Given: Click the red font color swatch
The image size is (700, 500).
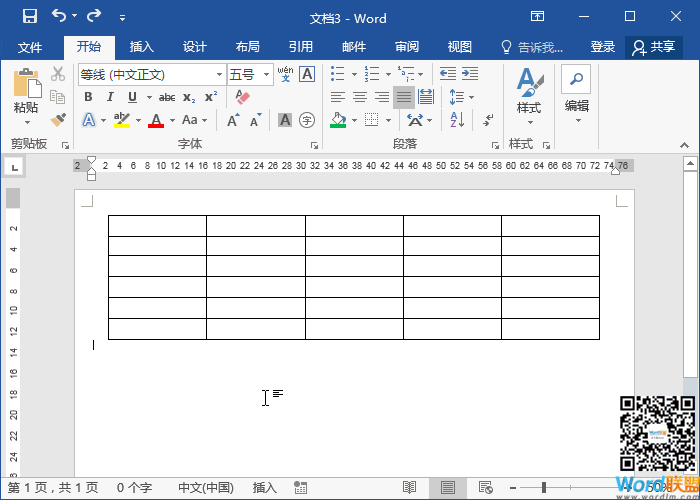Looking at the screenshot, I should pos(155,121).
